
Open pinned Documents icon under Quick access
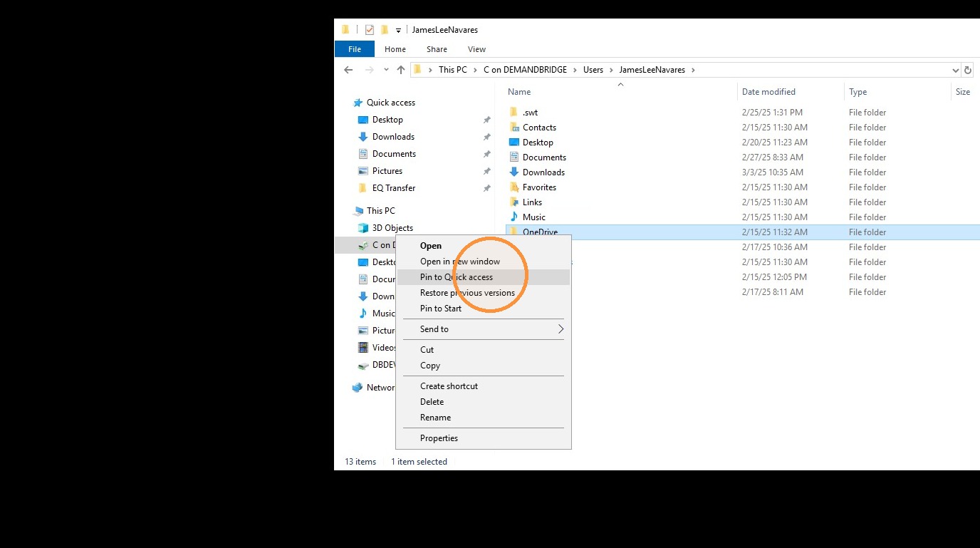363,154
